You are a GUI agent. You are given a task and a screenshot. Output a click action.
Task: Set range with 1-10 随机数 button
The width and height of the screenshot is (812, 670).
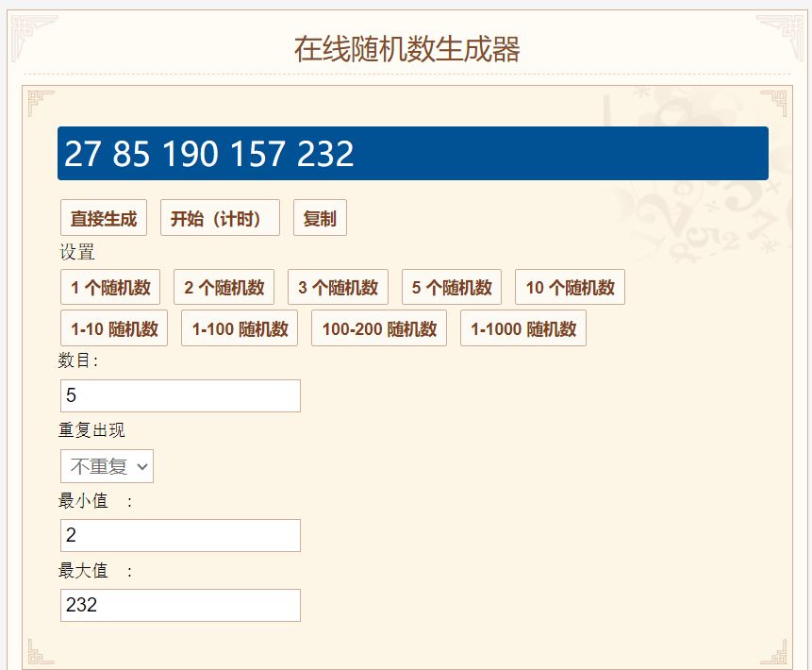[x=114, y=328]
